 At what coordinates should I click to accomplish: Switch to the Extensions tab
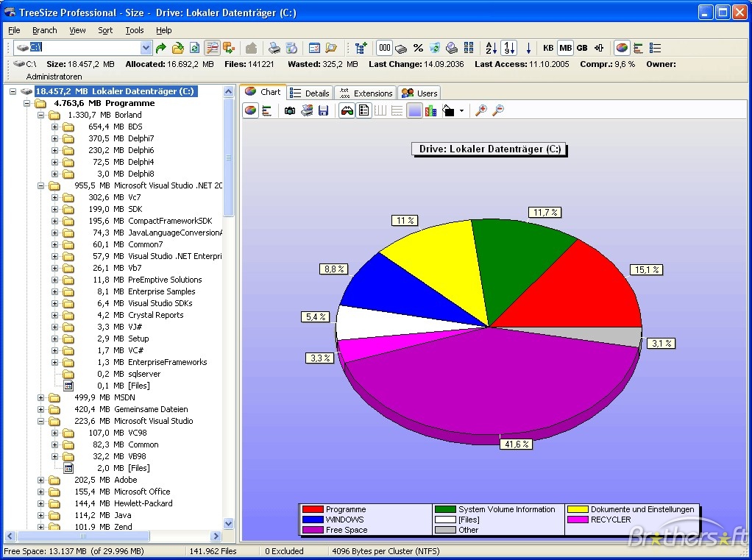tap(366, 93)
